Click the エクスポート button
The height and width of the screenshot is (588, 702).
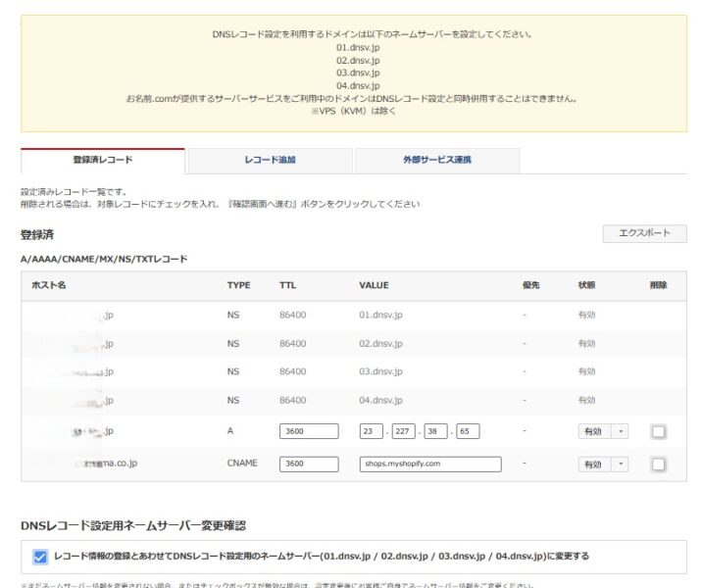(644, 233)
